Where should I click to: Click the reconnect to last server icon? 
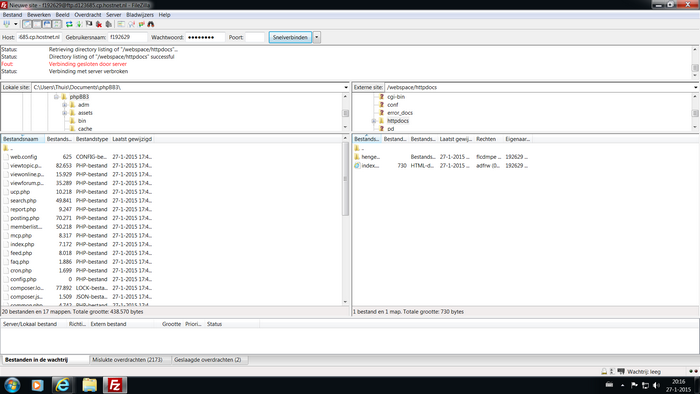pyautogui.click(x=108, y=24)
